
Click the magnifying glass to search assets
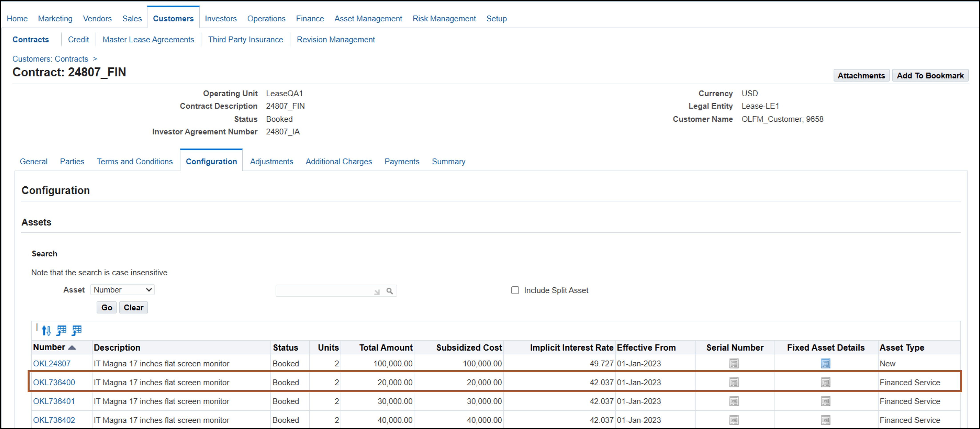(x=390, y=290)
